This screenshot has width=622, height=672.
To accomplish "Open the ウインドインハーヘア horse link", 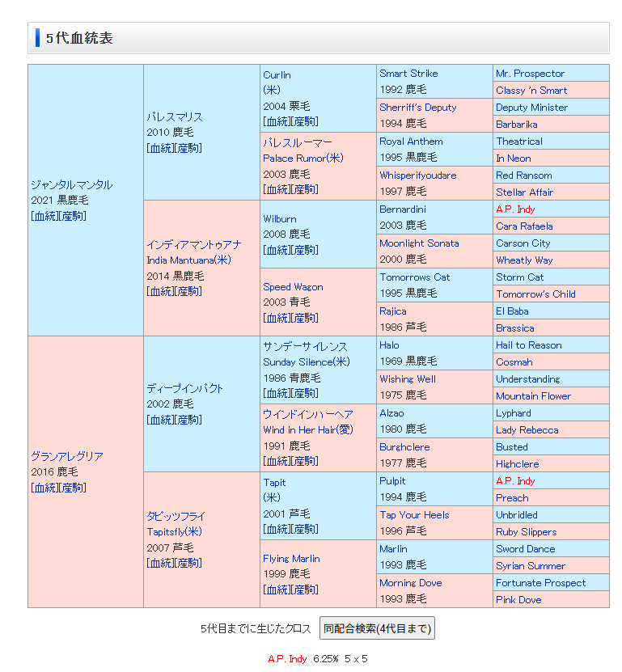I will 307,415.
